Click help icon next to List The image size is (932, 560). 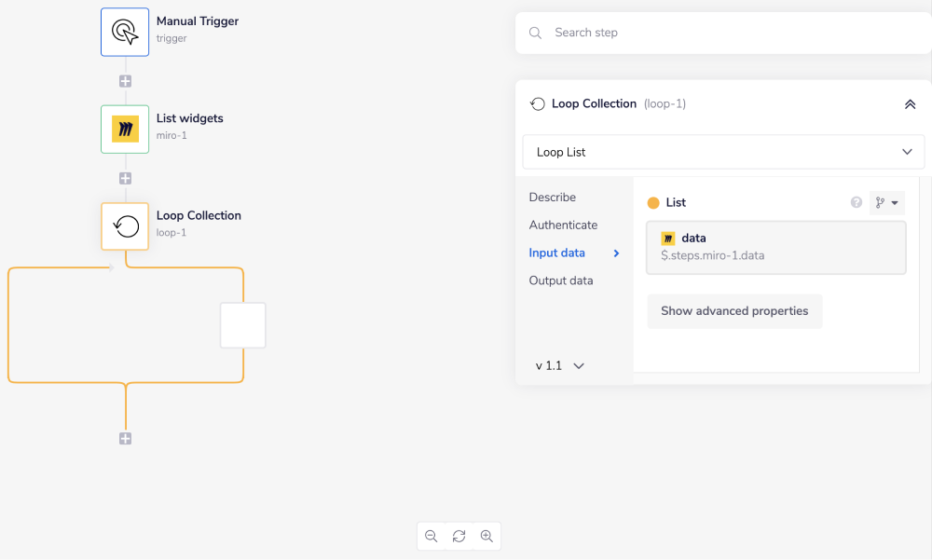857,202
